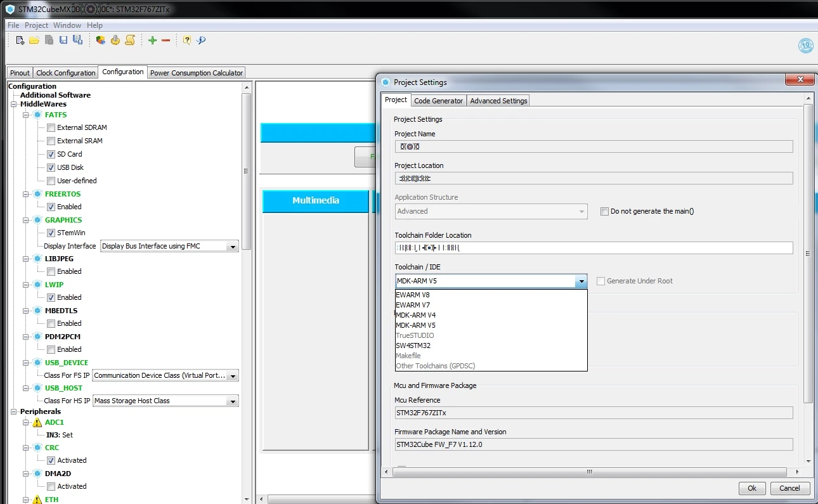Click the Project Settings horizontal scrollbar
This screenshot has width=818, height=504.
pos(590,472)
